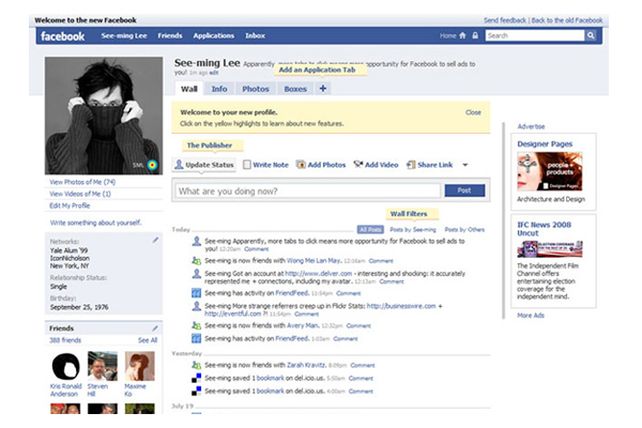Viewport: 642px width, 428px height.
Task: Edit Friends box with pencil icon
Action: pos(155,328)
